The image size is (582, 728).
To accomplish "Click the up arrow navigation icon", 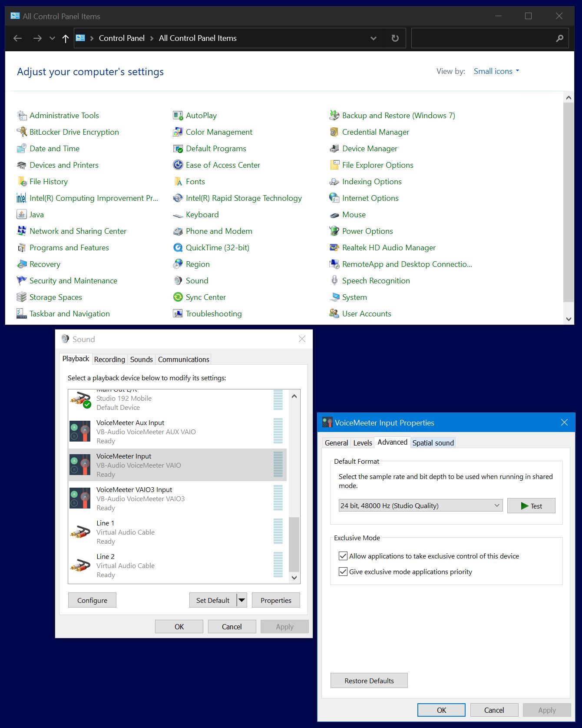I will pos(66,39).
